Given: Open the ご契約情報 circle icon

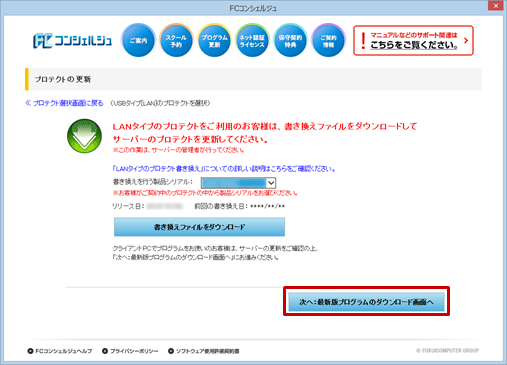Looking at the screenshot, I should (x=328, y=40).
